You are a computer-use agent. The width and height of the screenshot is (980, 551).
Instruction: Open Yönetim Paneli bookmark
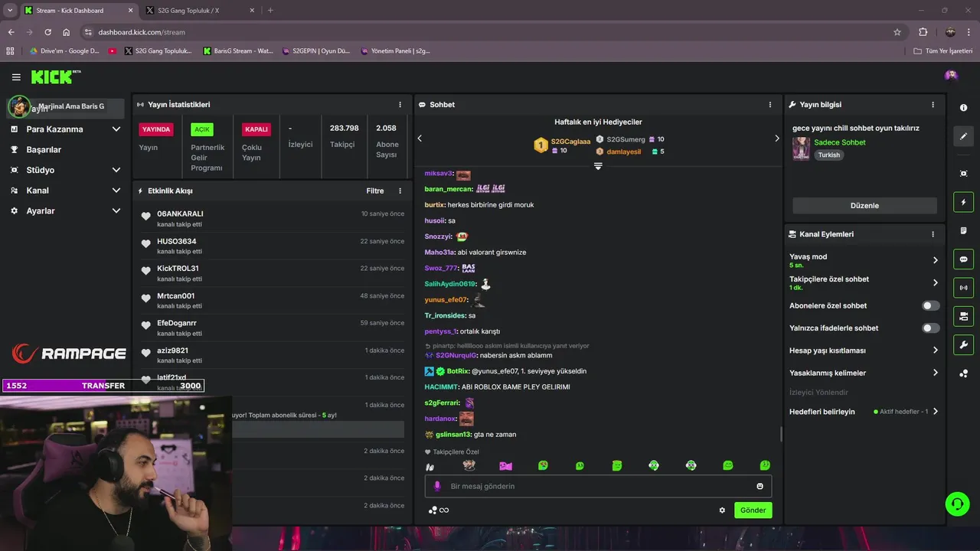(x=395, y=51)
